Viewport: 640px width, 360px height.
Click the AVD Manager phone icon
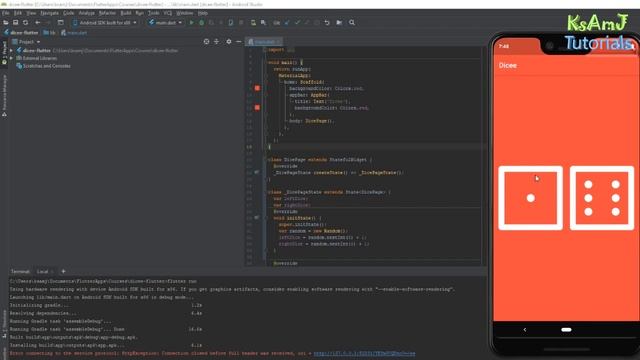point(253,23)
